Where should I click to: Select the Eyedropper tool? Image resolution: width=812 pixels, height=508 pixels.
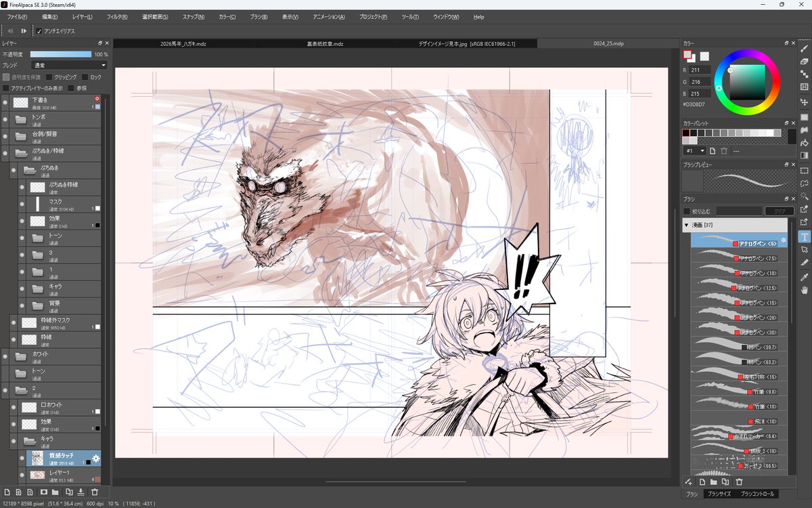coord(804,277)
